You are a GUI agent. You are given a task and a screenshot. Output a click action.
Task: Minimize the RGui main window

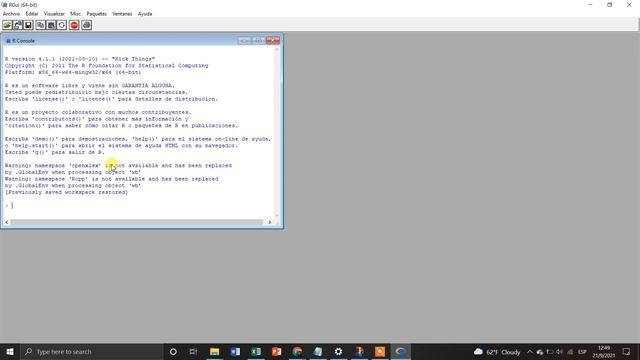590,5
